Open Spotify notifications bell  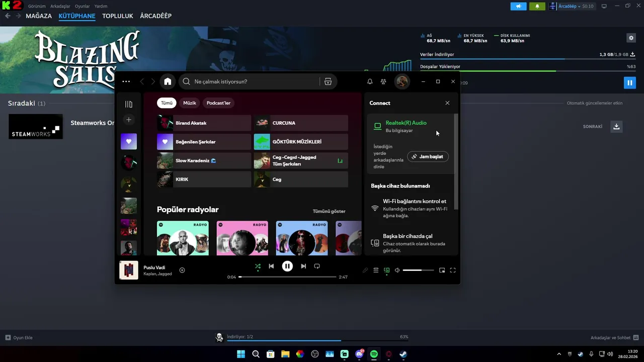coord(370,81)
